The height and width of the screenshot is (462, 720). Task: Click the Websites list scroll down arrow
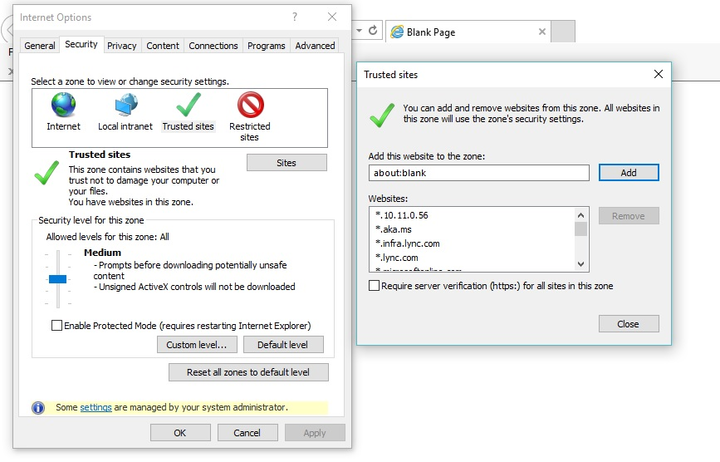coord(581,264)
